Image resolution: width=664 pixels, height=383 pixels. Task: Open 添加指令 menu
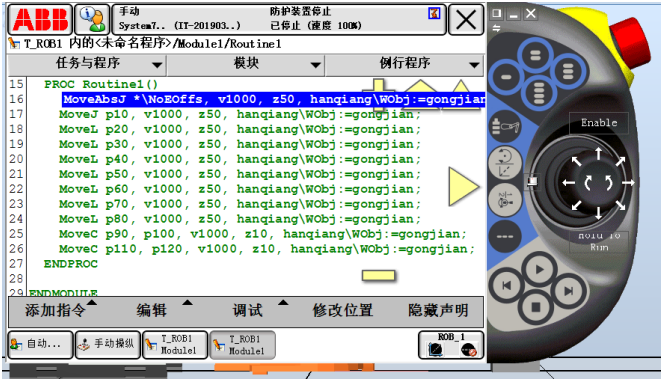point(56,311)
